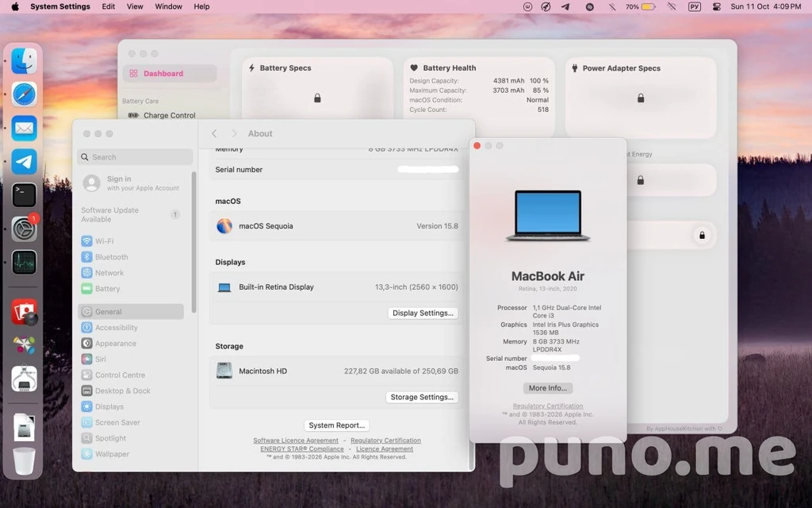
Task: Open Photo Booth from the Dock
Action: 24,311
